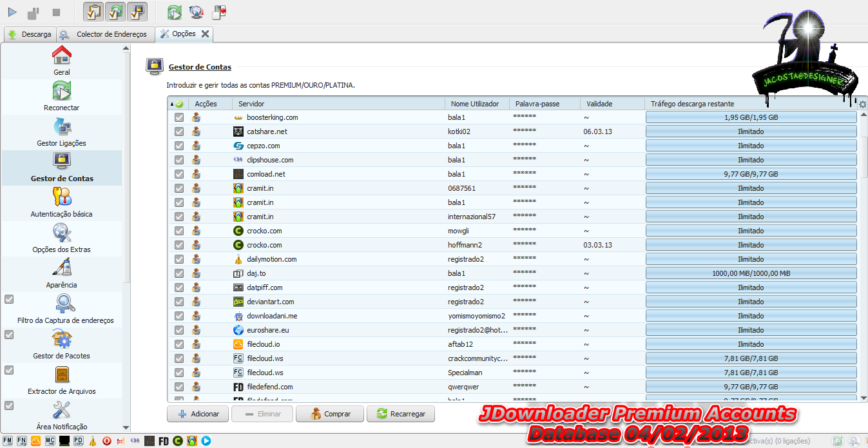Toggle the dailymotion.com account checkbox
Screen dimensions: 868x448
point(179,259)
